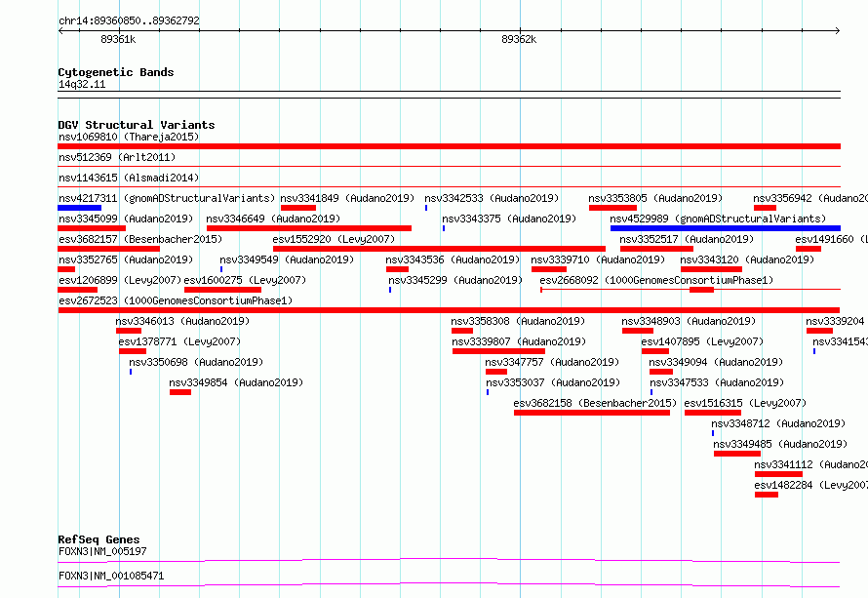This screenshot has height=598, width=868.
Task: Select the long red esv1552920 bar
Action: [x=439, y=249]
